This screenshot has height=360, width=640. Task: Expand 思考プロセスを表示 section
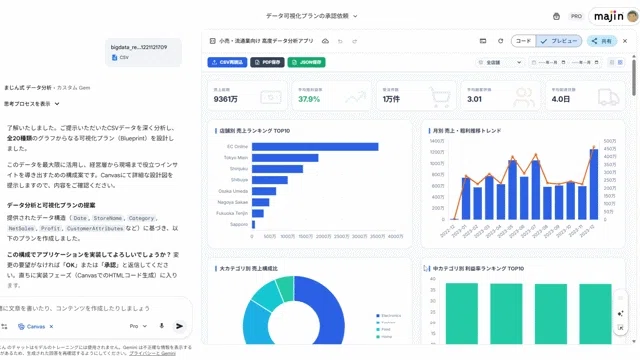coord(32,104)
